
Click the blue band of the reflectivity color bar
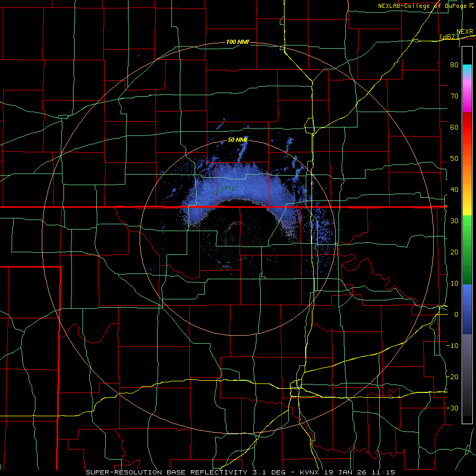click(467, 309)
